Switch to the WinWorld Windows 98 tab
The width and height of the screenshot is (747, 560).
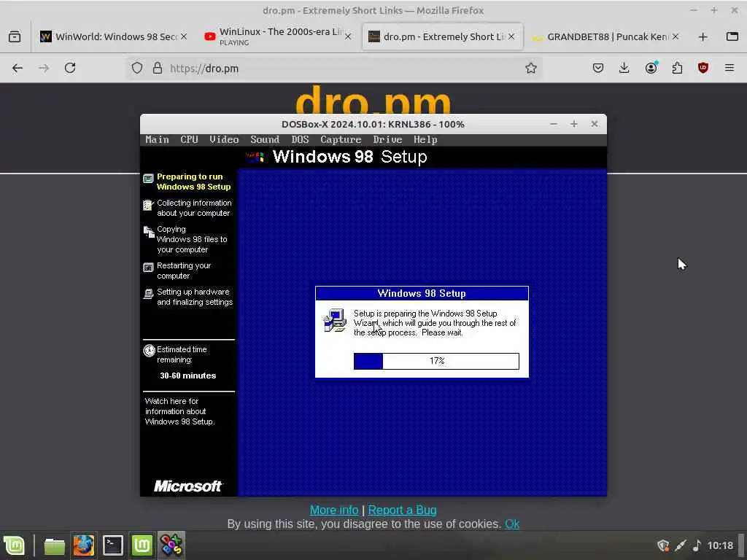coord(113,36)
